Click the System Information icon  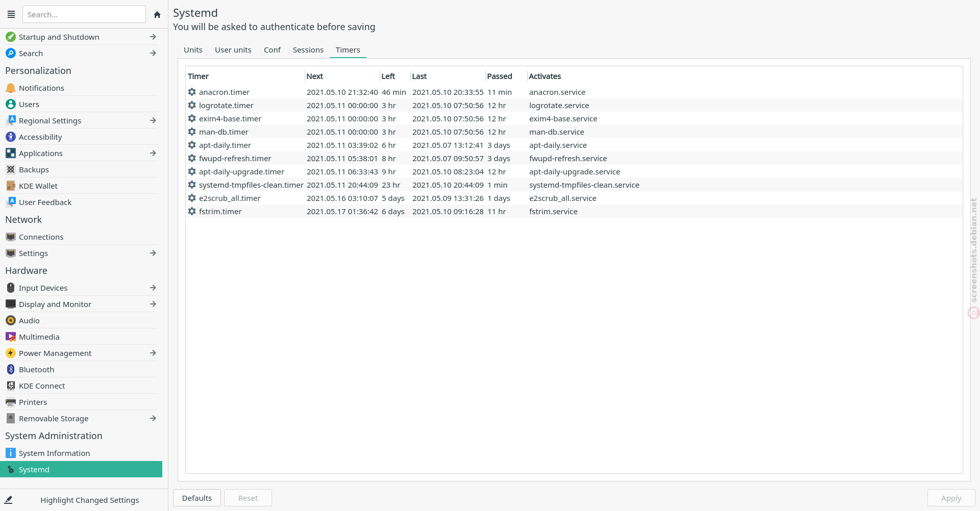pos(11,453)
